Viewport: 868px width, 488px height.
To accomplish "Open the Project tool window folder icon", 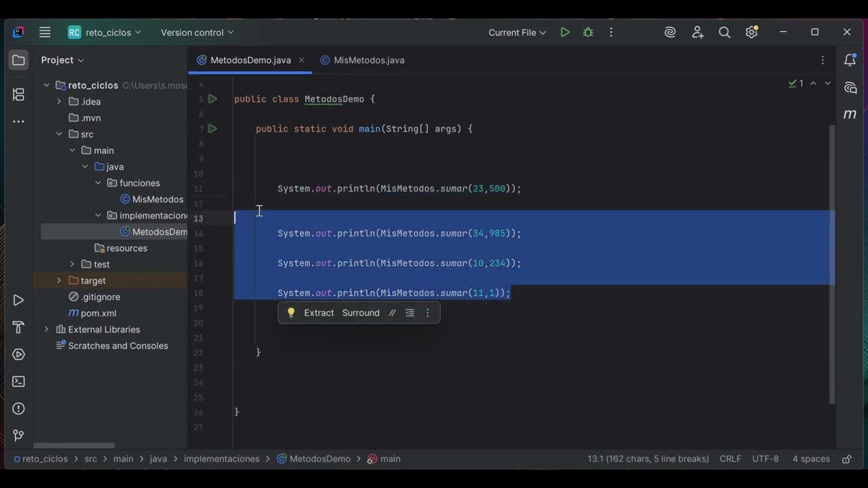I will coord(19,60).
